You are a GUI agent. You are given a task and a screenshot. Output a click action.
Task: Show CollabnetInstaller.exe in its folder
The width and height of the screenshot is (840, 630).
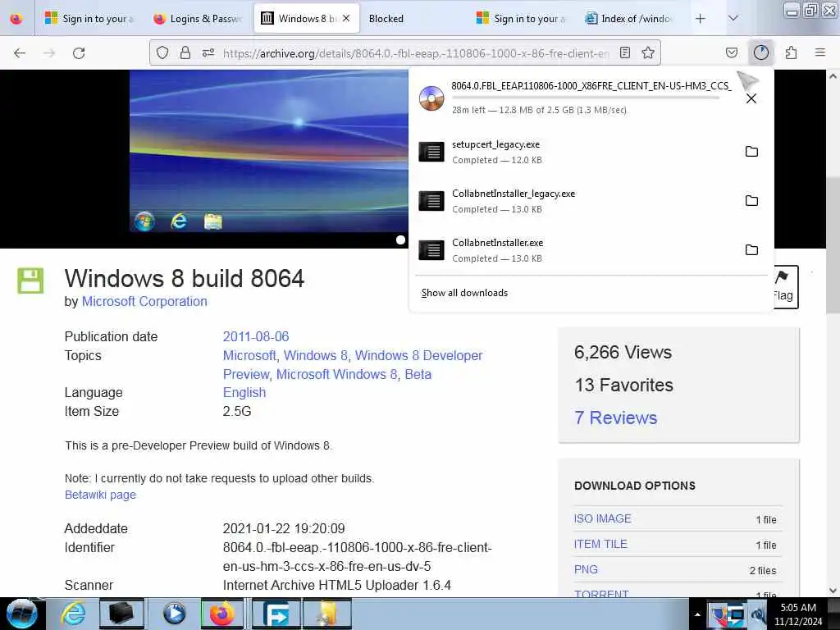pyautogui.click(x=751, y=250)
